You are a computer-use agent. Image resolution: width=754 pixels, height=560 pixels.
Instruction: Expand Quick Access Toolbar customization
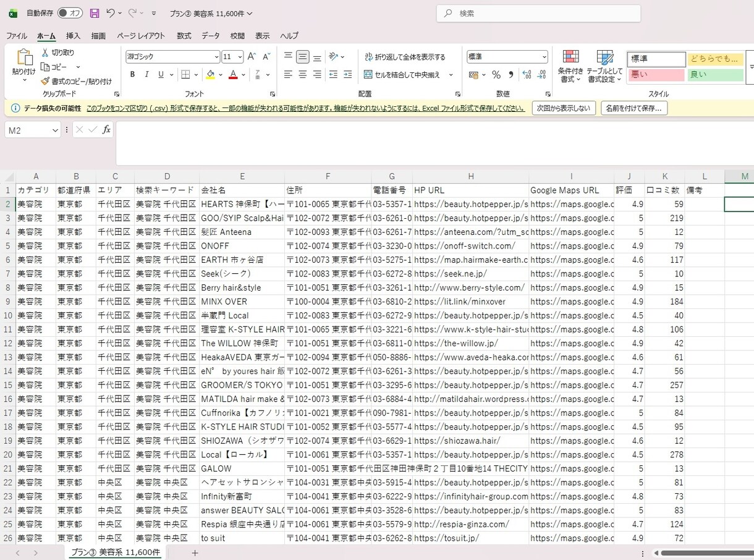[154, 13]
